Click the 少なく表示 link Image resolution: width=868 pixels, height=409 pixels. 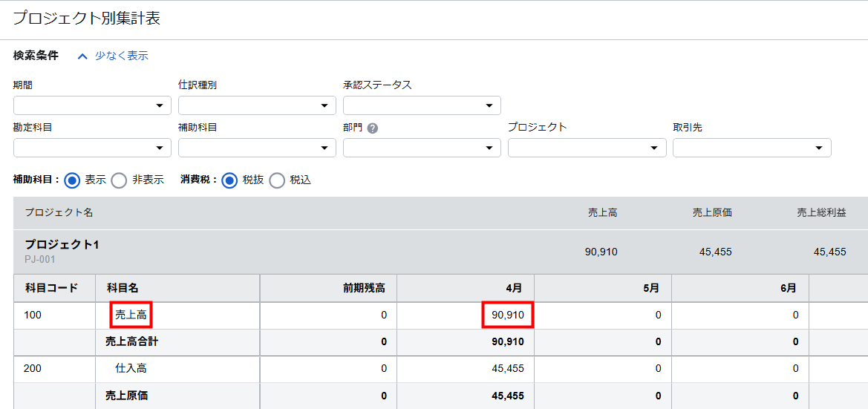(x=121, y=56)
